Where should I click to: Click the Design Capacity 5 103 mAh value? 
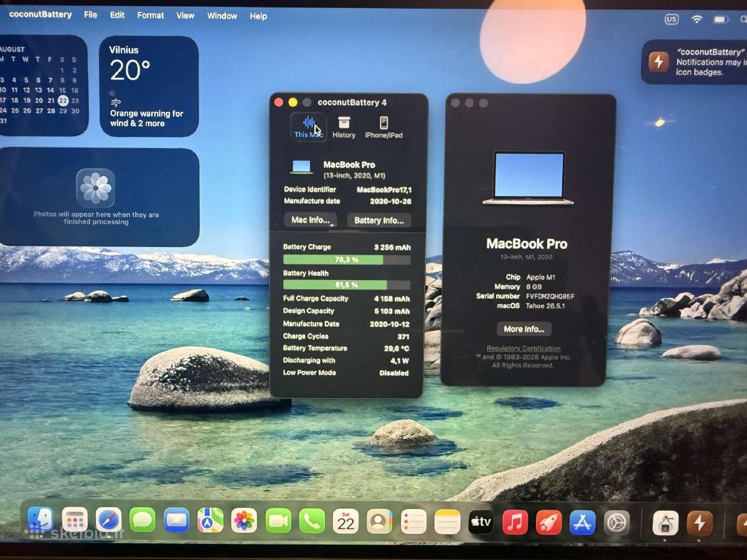[x=392, y=311]
